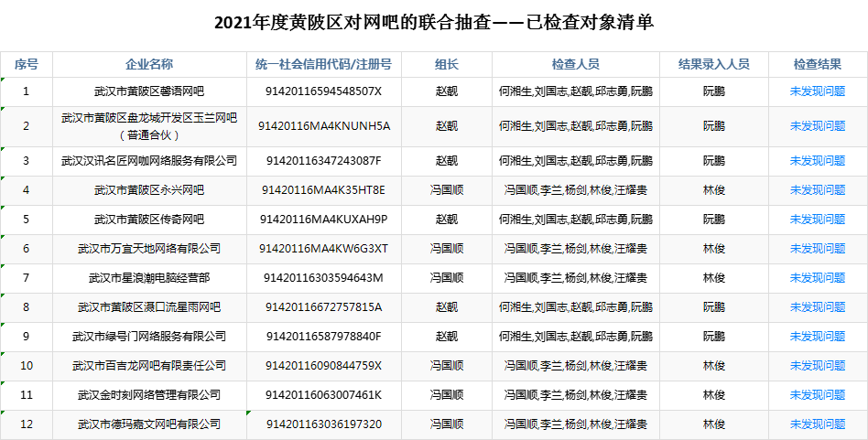This screenshot has width=868, height=440.
Task: Select the 武汉金时刻网络管理有限公司 company cell
Action: coord(148,395)
